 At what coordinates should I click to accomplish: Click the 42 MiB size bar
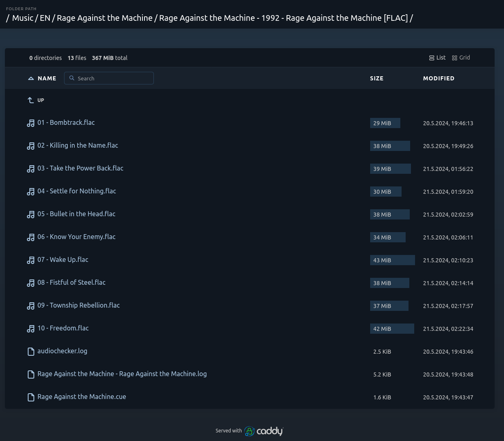(x=392, y=329)
